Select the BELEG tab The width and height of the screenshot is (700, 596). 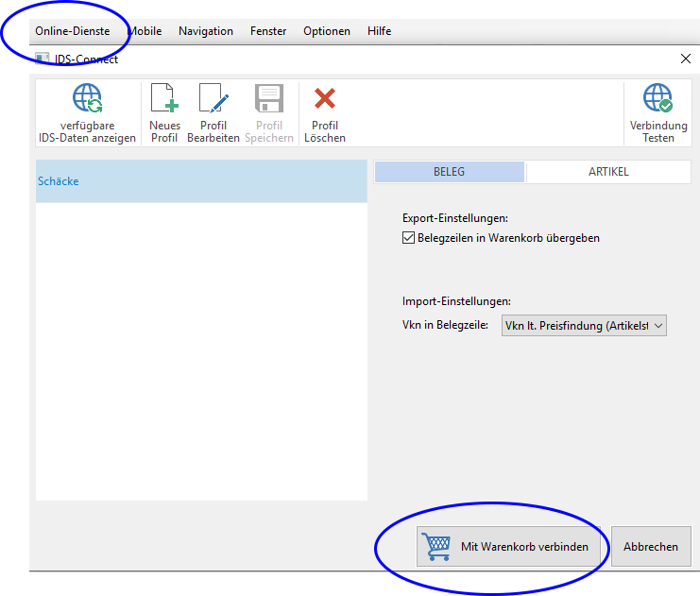coord(449,172)
